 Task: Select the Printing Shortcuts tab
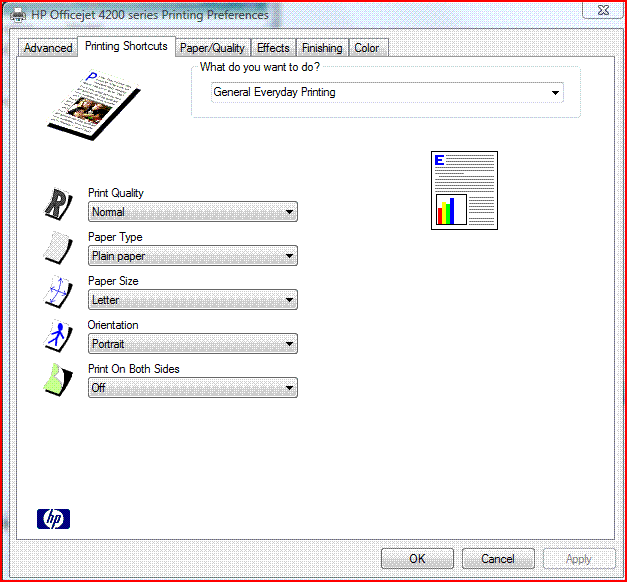tap(126, 46)
